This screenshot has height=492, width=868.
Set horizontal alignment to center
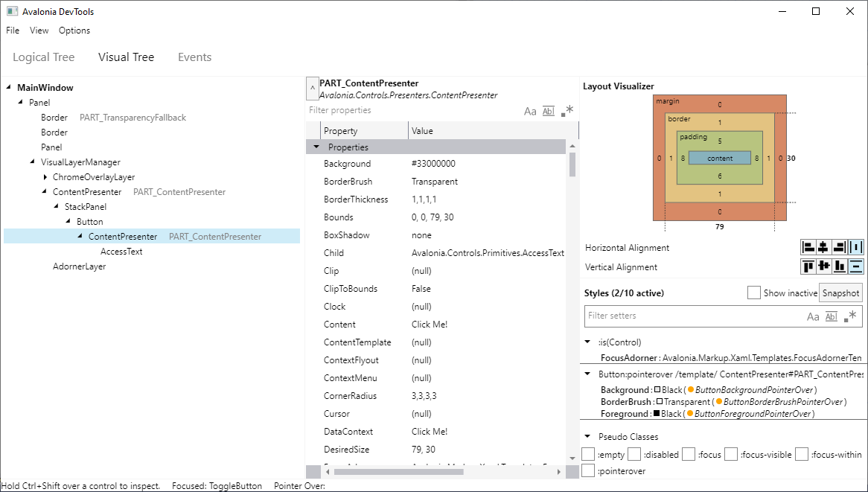coord(823,247)
